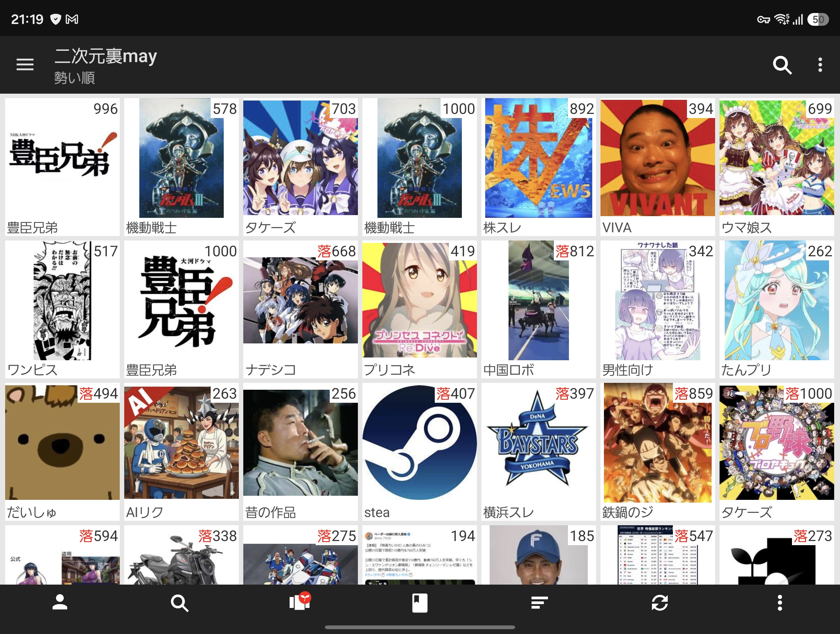Open the 男性向け thread with 342 replies
This screenshot has width=840, height=634.
(658, 309)
